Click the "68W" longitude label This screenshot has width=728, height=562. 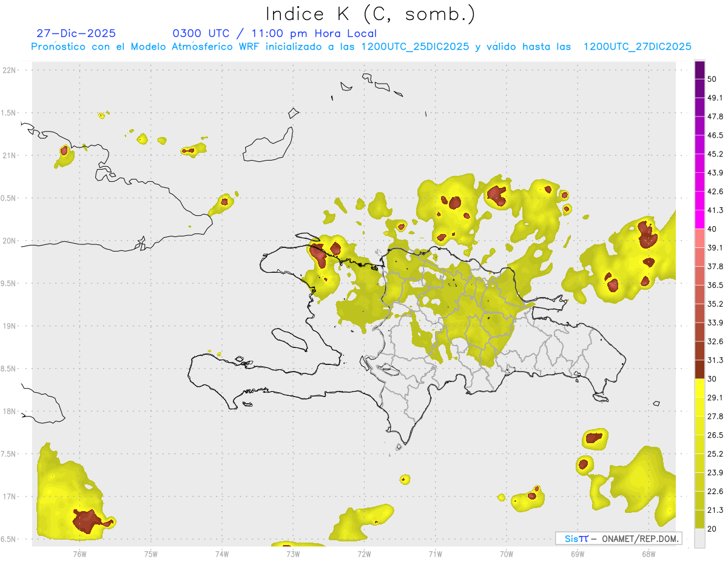pyautogui.click(x=649, y=554)
